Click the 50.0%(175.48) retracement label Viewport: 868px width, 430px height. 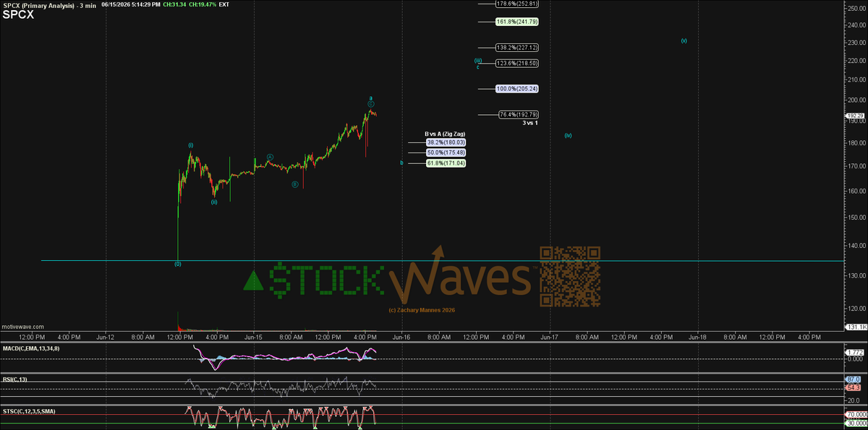coord(445,152)
